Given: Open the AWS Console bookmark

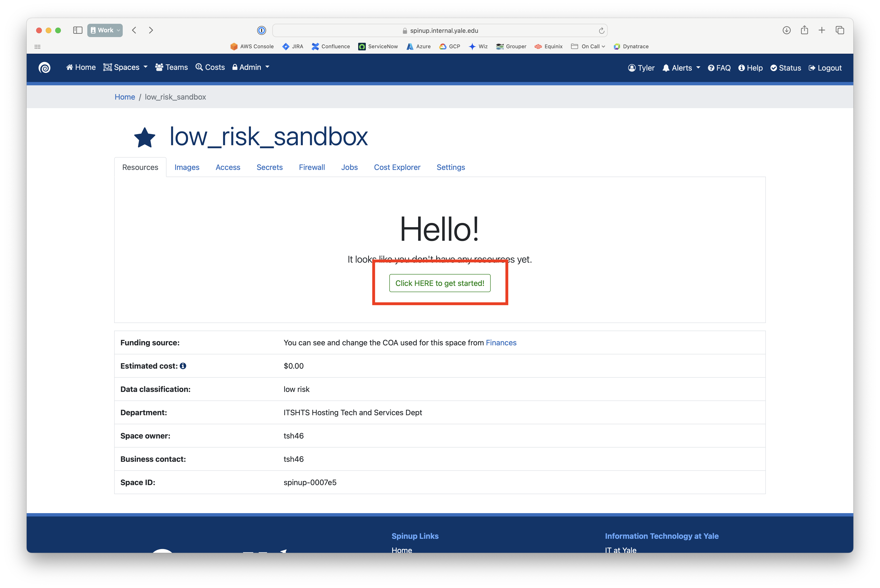Looking at the screenshot, I should coord(252,47).
